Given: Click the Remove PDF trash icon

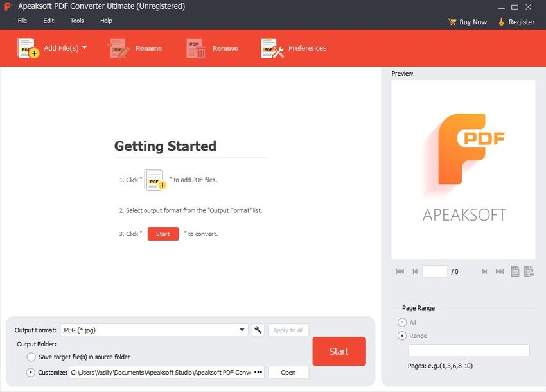Looking at the screenshot, I should [x=196, y=48].
